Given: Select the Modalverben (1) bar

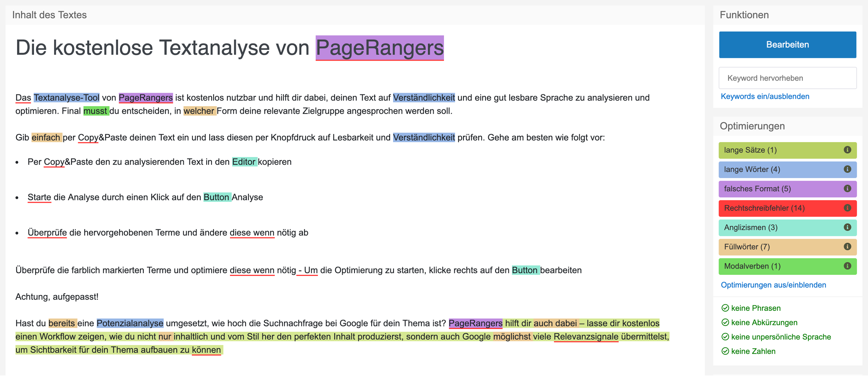Looking at the screenshot, I should click(x=787, y=266).
